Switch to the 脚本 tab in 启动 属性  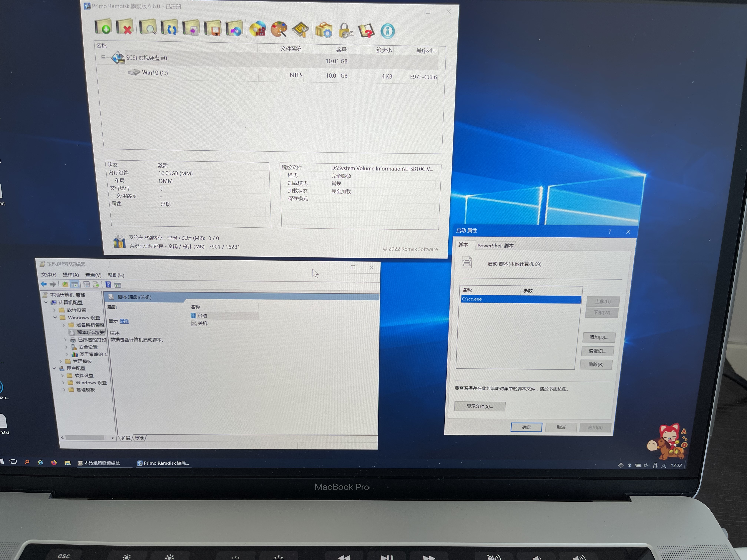[463, 244]
